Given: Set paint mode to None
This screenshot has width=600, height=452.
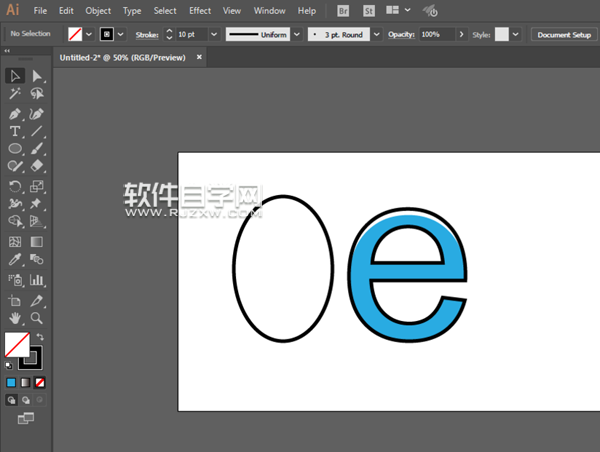Looking at the screenshot, I should [x=40, y=382].
